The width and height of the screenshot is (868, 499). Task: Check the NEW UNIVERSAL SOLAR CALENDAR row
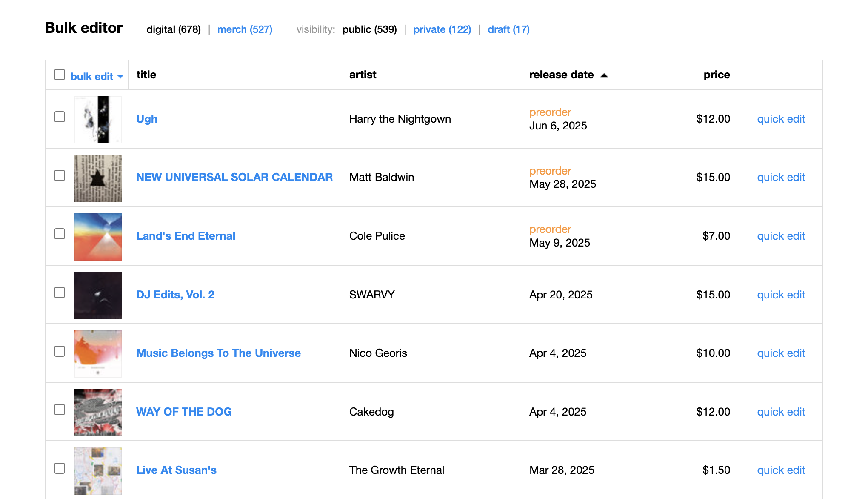coord(60,175)
